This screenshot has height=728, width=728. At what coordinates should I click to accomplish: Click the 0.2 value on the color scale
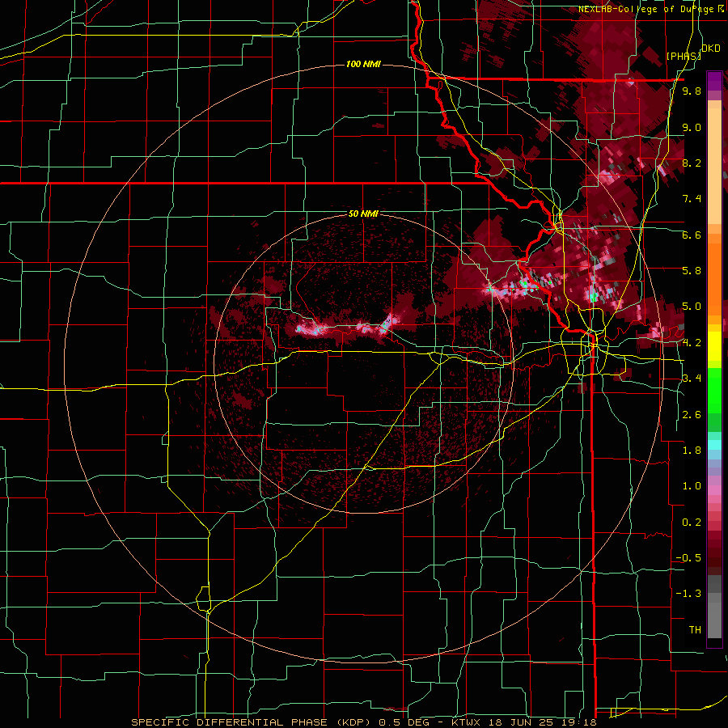tap(692, 523)
